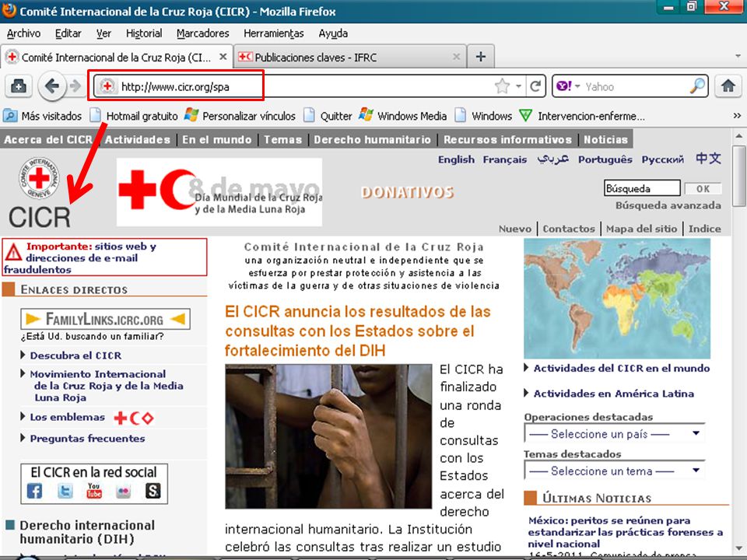The height and width of the screenshot is (560, 747).
Task: Click the Actividades del CICR en el mundo link
Action: coord(621,368)
